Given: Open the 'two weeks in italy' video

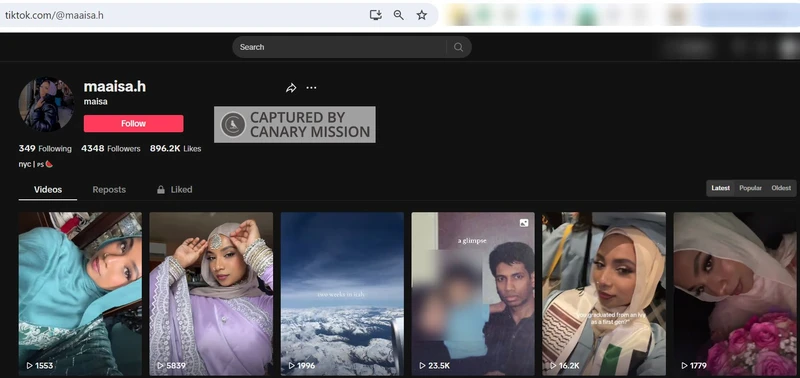Looking at the screenshot, I should coord(342,294).
